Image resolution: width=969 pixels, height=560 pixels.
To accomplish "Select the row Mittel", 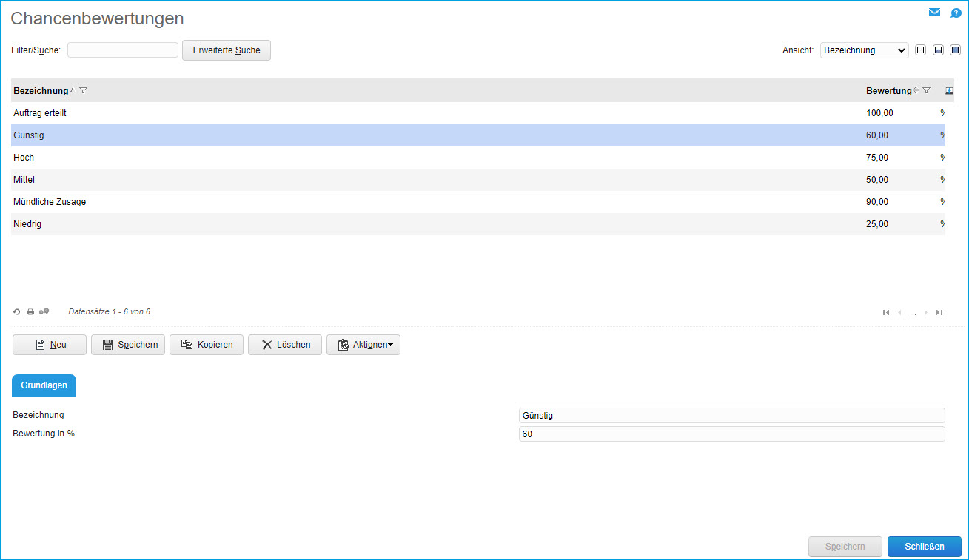I will pyautogui.click(x=478, y=180).
